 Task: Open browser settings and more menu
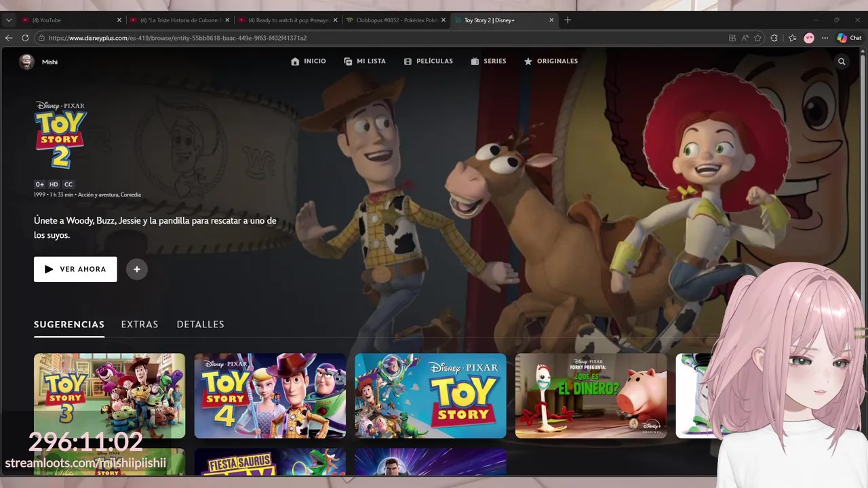[x=825, y=38]
